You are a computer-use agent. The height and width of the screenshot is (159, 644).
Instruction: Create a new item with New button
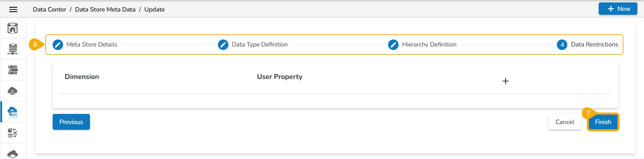[618, 9]
